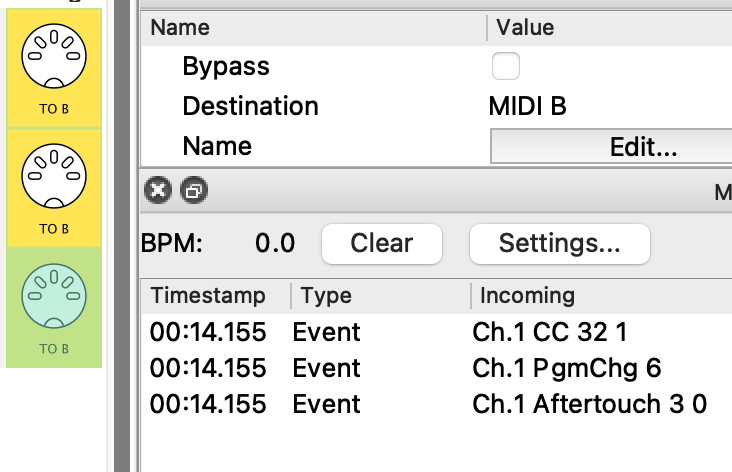732x472 pixels.
Task: Select the Destination property row label
Action: coord(250,106)
